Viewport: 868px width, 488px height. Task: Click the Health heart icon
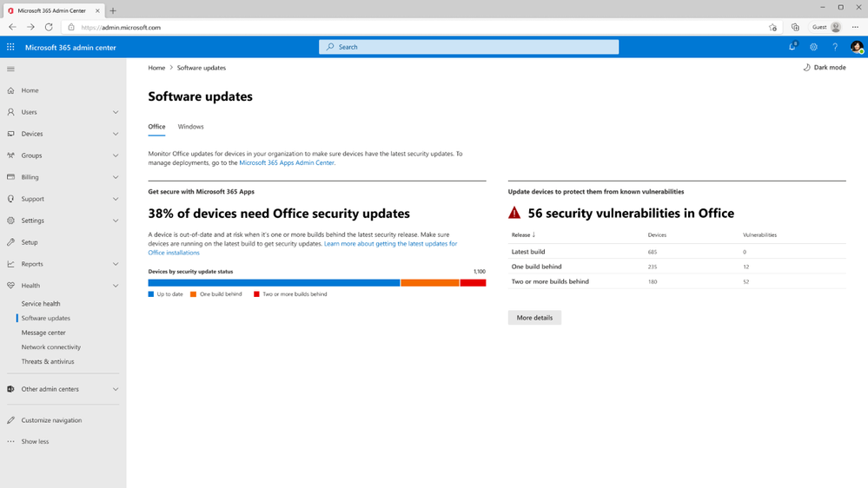click(x=10, y=286)
